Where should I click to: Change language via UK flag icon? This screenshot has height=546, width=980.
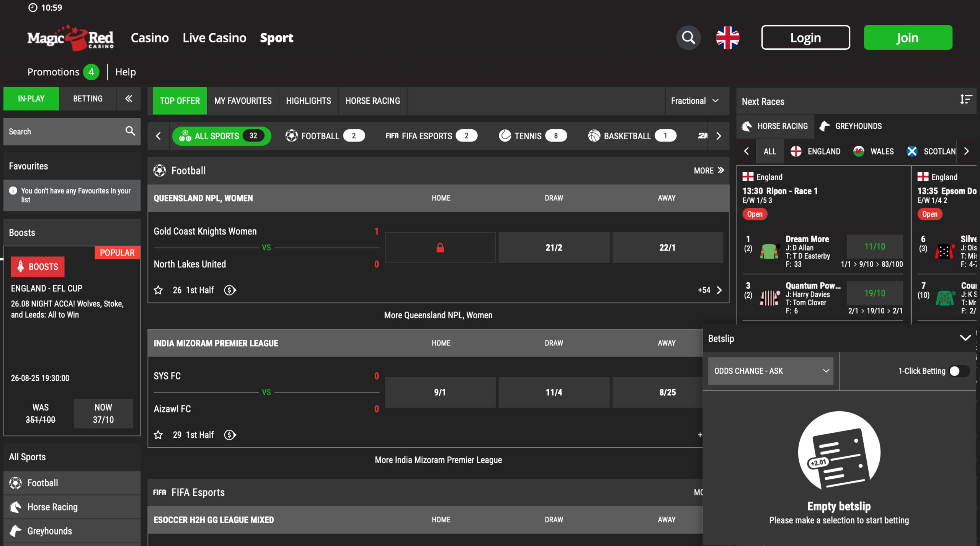click(727, 37)
